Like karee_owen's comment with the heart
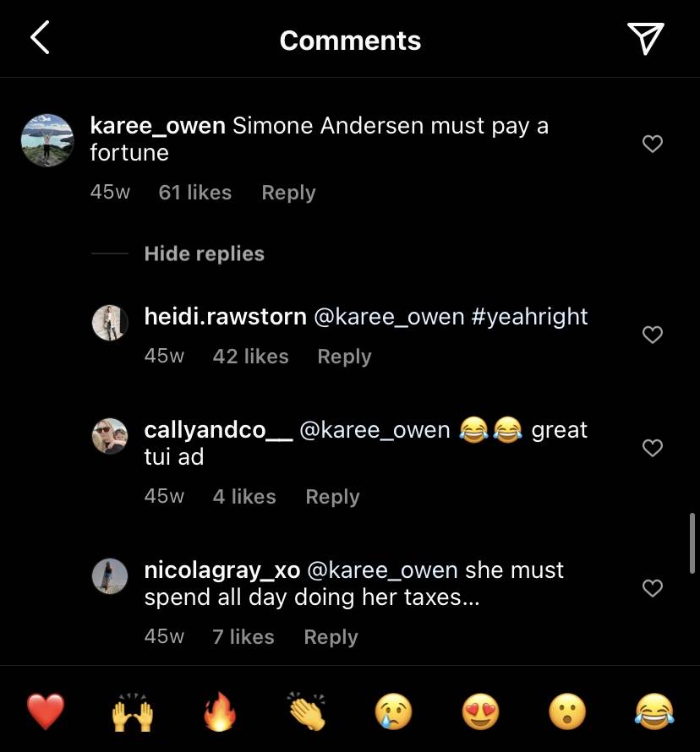Image resolution: width=700 pixels, height=752 pixels. (653, 144)
